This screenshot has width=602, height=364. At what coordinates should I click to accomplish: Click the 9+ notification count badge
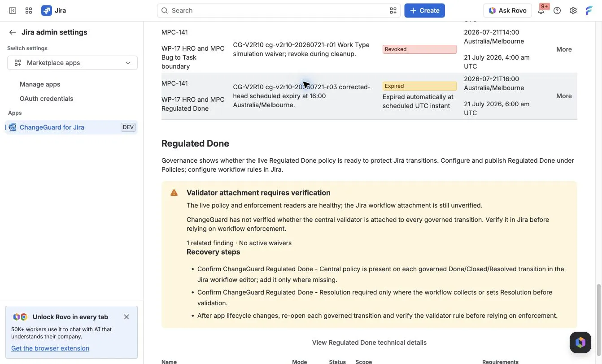(545, 6)
